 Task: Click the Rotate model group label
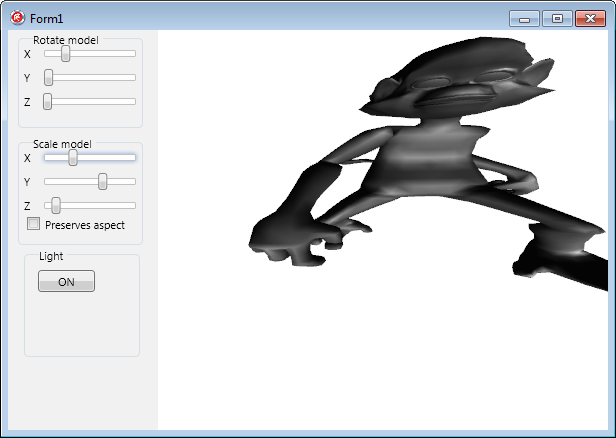tap(66, 40)
